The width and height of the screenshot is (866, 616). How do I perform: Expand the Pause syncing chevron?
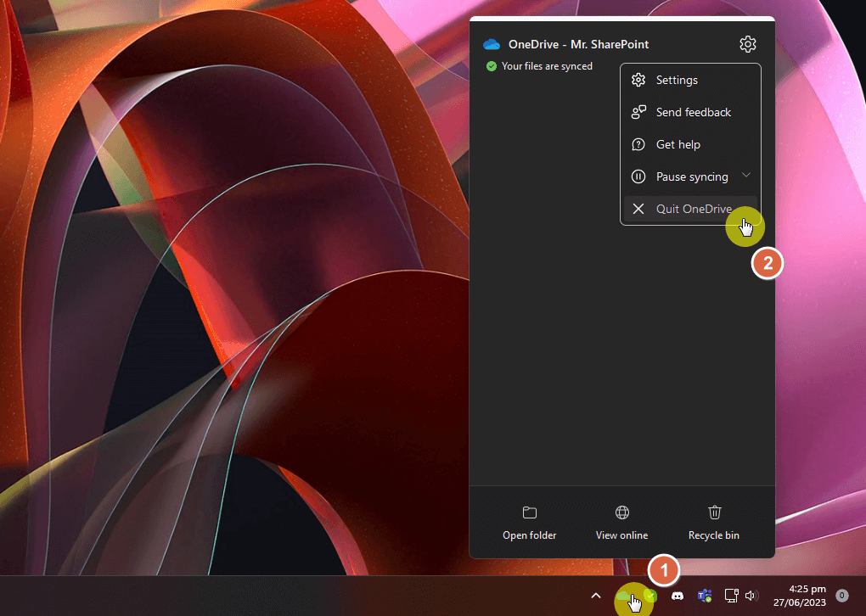point(746,175)
